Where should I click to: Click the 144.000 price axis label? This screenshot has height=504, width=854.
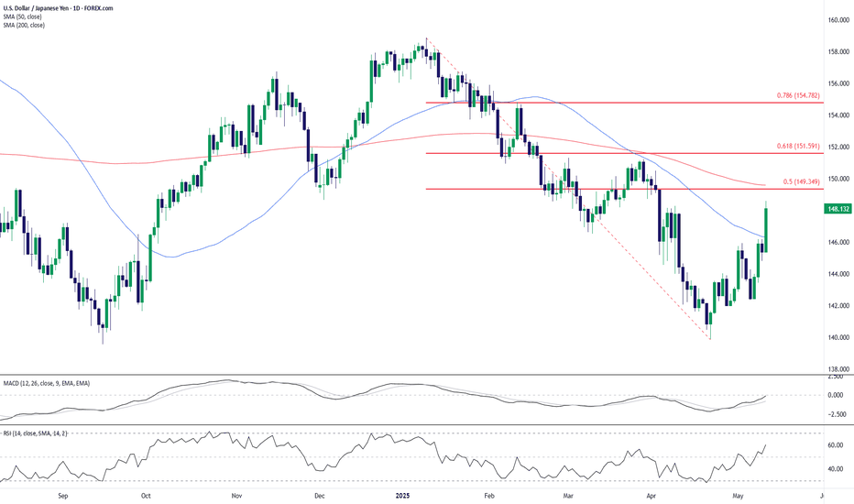[838, 273]
